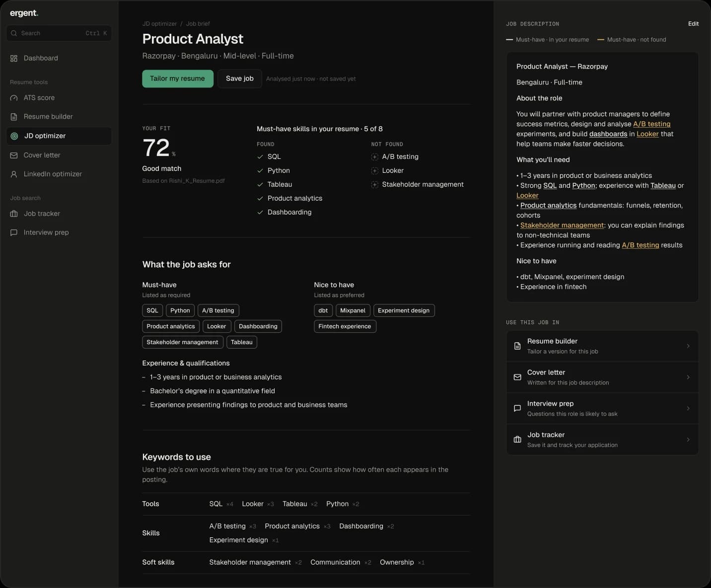Edit the job description
The image size is (711, 588).
tap(693, 24)
